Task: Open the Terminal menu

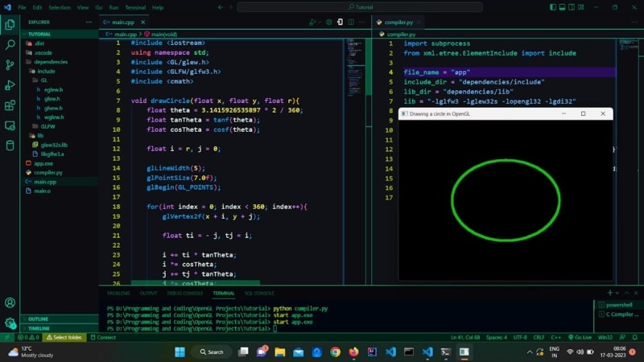Action: point(135,7)
